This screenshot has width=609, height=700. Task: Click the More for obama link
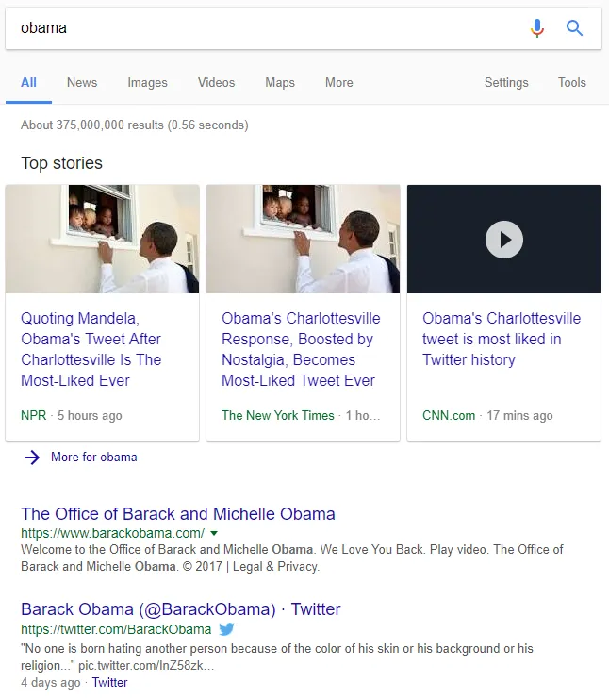tap(93, 458)
